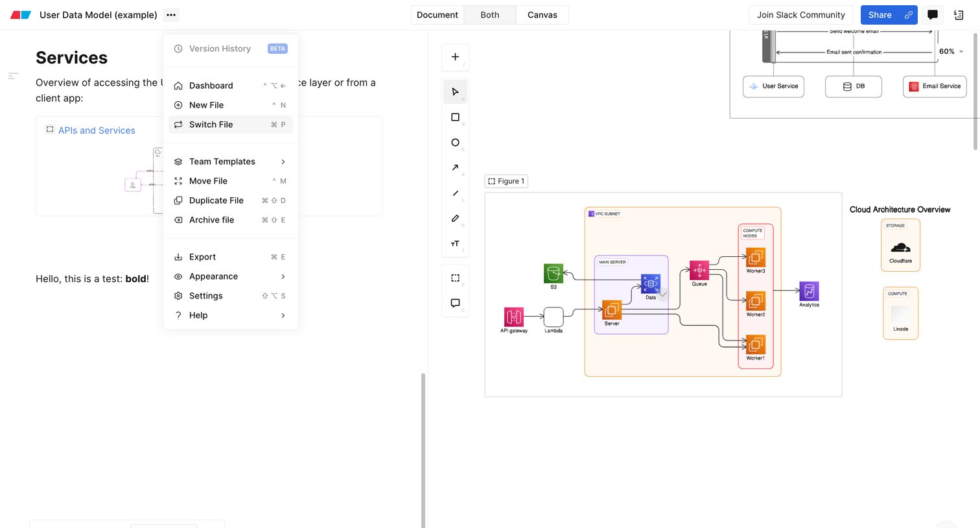Select the text tool
980x528 pixels.
tap(455, 244)
